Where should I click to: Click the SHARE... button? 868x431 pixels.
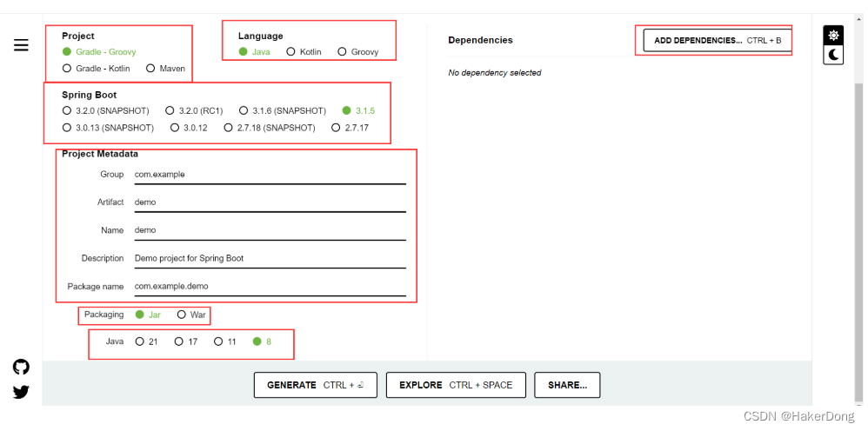point(567,385)
